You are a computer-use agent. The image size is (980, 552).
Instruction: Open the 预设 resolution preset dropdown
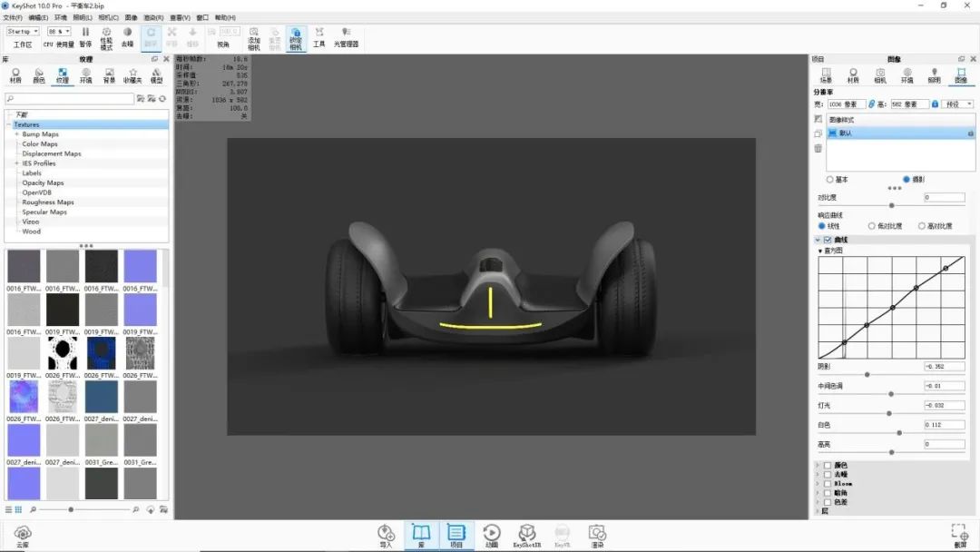[x=958, y=104]
